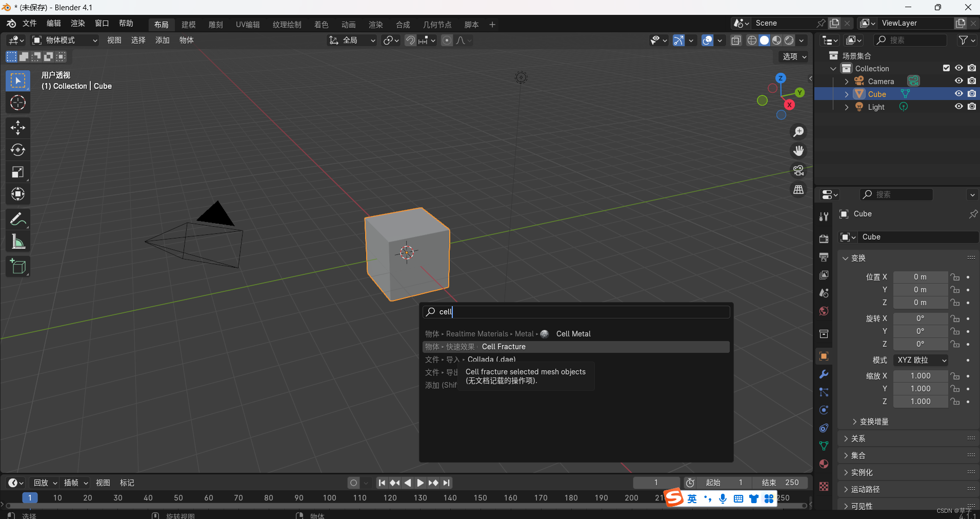Select the Add Cube tool
The width and height of the screenshot is (980, 519).
coord(18,267)
